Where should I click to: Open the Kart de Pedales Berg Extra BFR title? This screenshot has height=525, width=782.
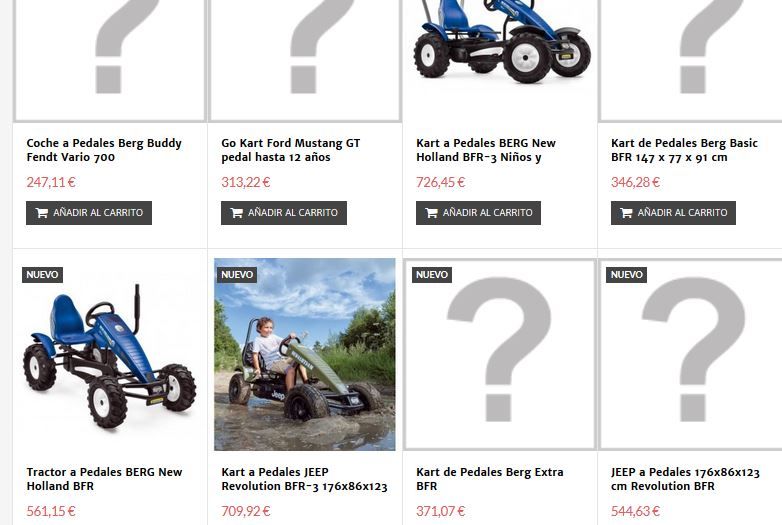click(x=490, y=479)
